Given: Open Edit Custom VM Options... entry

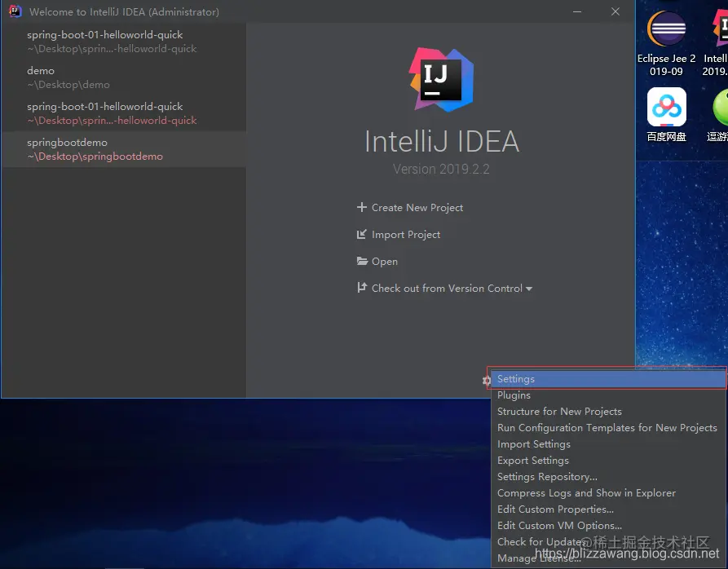Looking at the screenshot, I should (x=608, y=525).
